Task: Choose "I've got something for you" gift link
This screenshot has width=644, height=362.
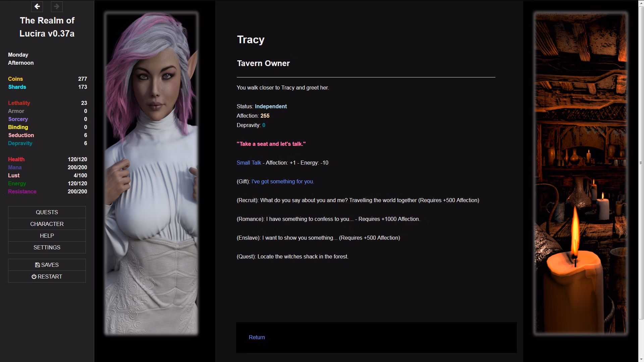Action: pos(283,181)
